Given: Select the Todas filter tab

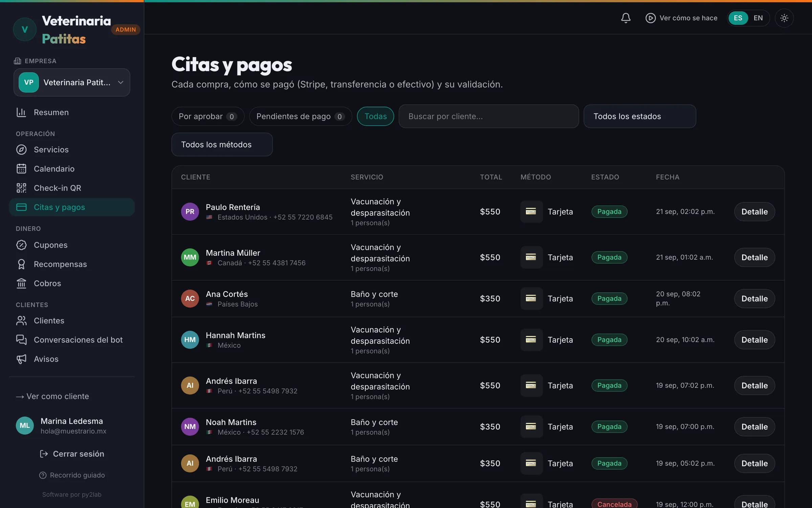Looking at the screenshot, I should tap(375, 116).
